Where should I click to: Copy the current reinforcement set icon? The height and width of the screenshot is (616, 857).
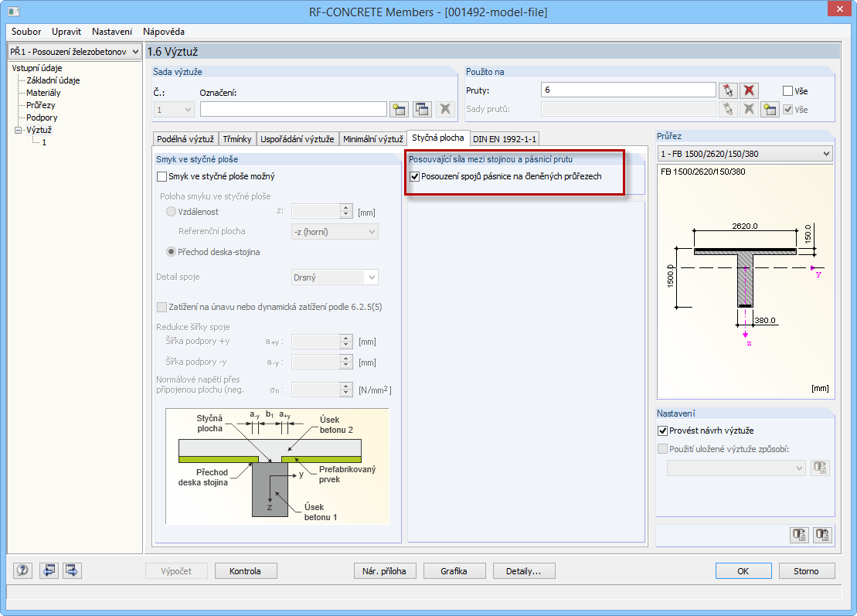click(x=422, y=109)
